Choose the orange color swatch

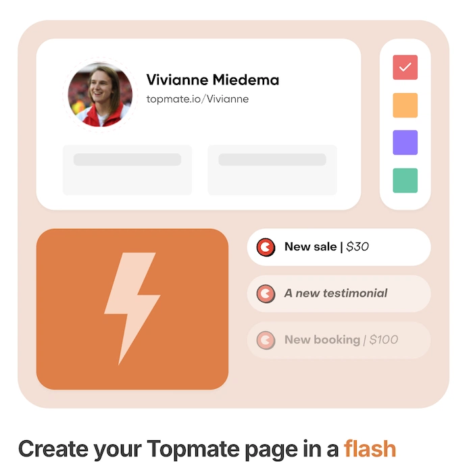405,105
